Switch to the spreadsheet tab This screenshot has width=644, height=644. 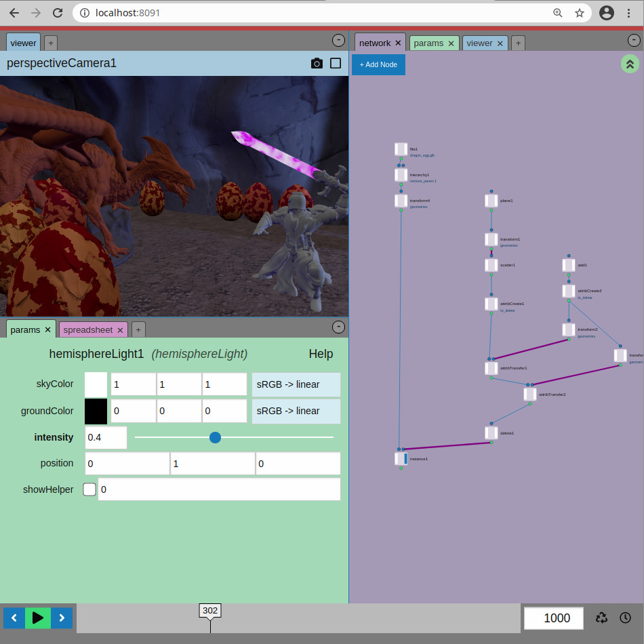pos(88,330)
